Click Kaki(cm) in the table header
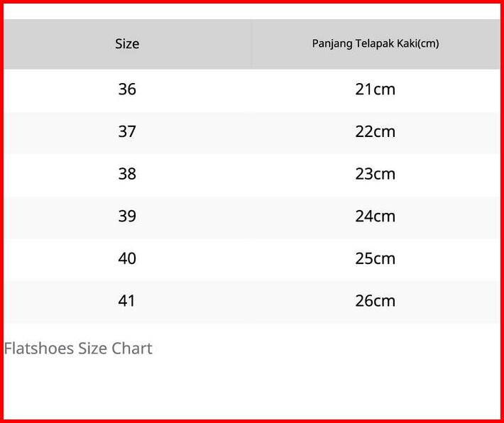The height and width of the screenshot is (423, 504). pyautogui.click(x=418, y=44)
